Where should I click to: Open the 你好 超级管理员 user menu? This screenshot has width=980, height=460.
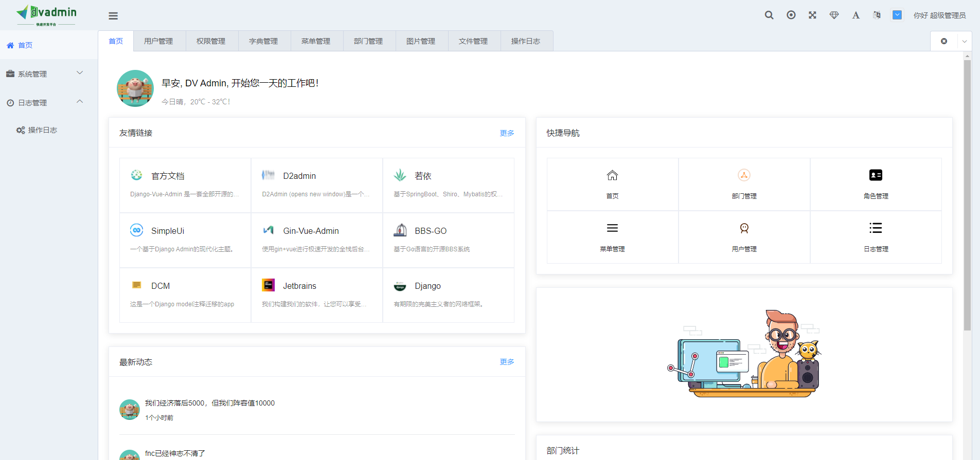tap(939, 15)
